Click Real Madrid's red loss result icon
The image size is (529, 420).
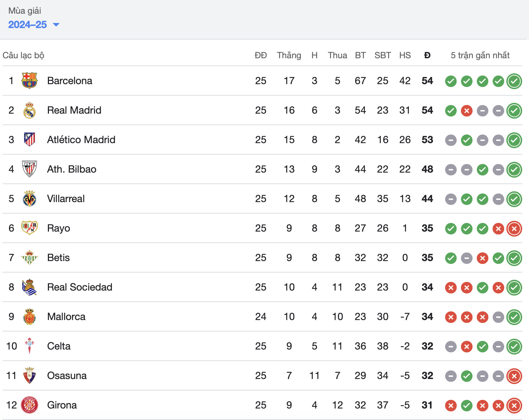(467, 111)
